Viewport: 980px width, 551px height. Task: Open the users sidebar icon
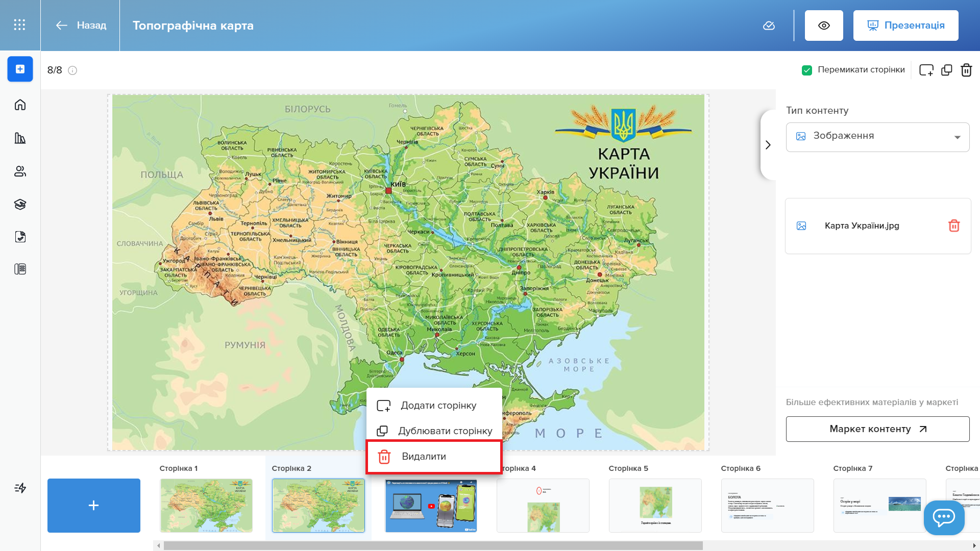[20, 171]
